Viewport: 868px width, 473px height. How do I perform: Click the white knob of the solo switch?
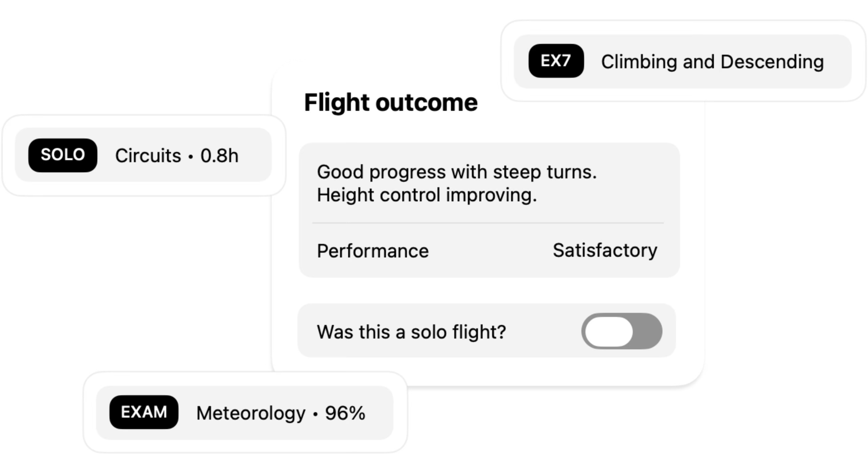click(609, 331)
